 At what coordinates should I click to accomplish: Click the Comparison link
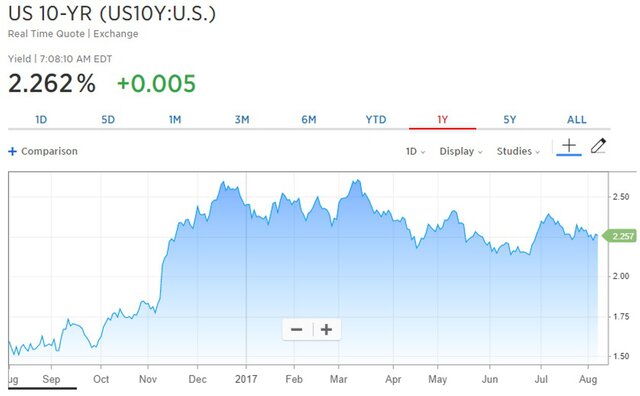pos(49,151)
